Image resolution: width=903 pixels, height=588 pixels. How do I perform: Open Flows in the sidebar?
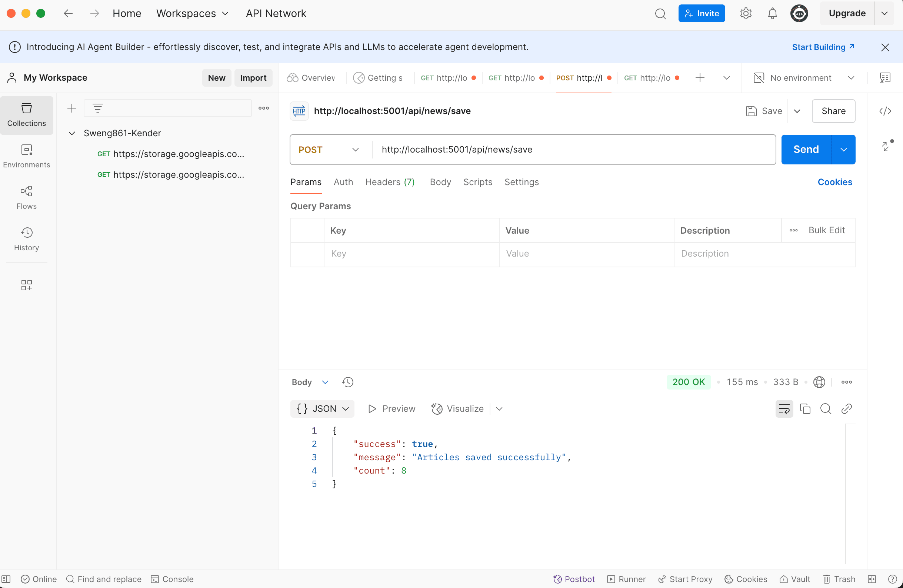click(x=27, y=198)
